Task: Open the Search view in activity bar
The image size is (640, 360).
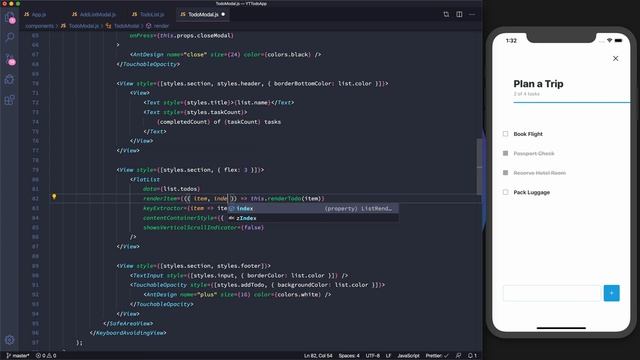Action: (x=9, y=38)
